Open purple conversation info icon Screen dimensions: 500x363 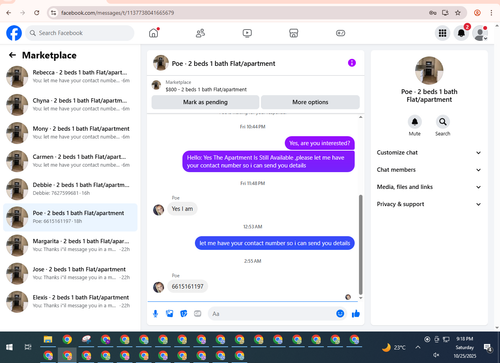352,63
